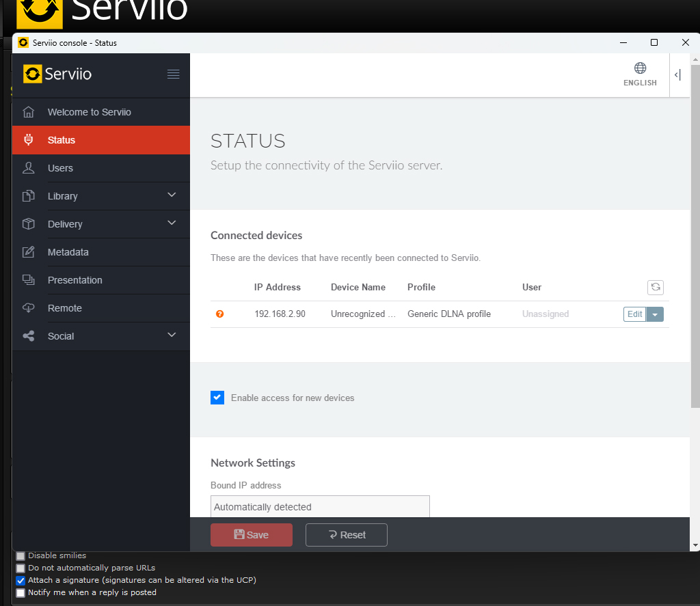The image size is (700, 606).
Task: Click the hamburger menu icon in sidebar header
Action: point(173,74)
